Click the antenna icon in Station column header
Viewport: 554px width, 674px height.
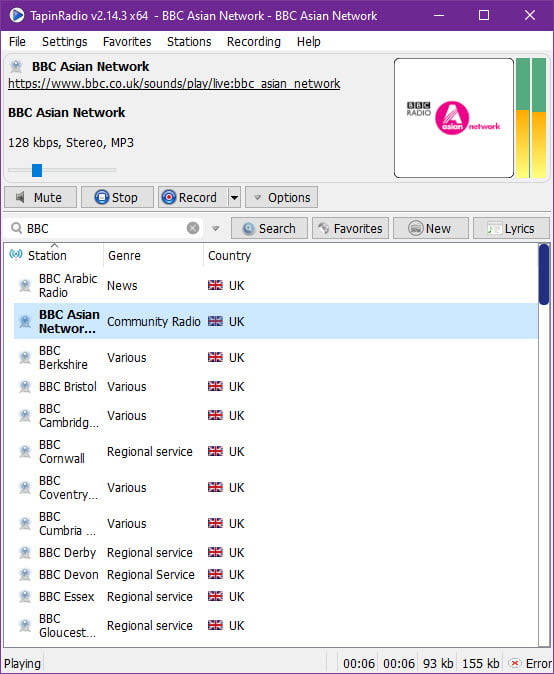[16, 254]
